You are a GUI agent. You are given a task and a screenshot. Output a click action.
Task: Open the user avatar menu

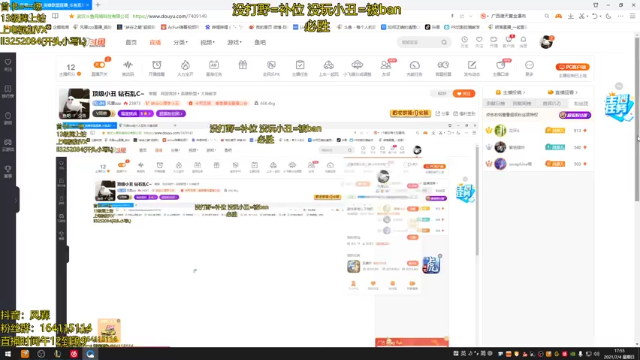[546, 42]
